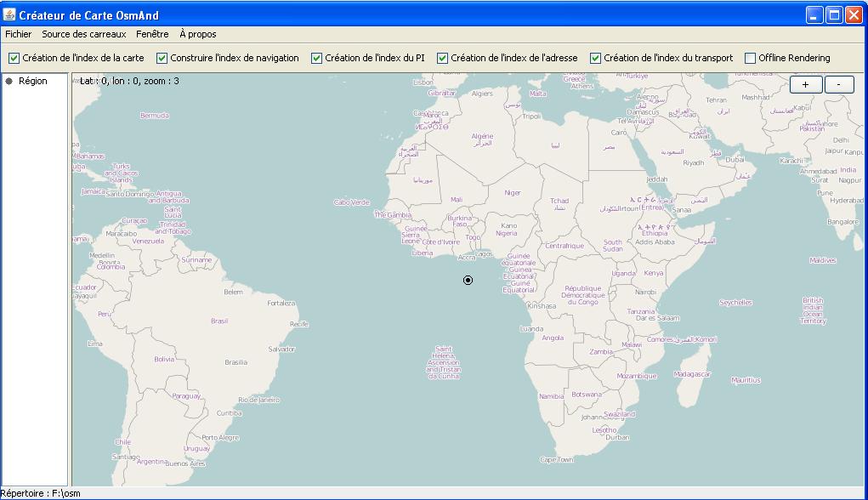Click the "Brasil" country label on the map
This screenshot has height=500, width=868.
click(219, 321)
